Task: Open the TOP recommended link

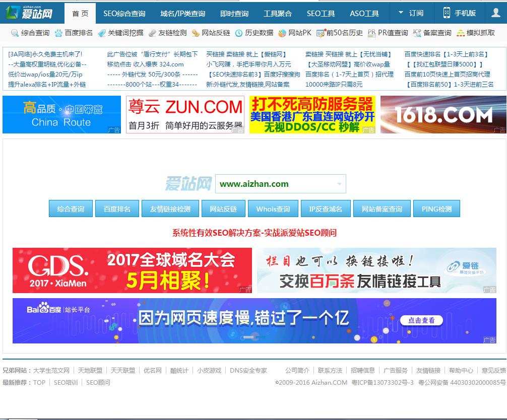Action: [x=39, y=383]
